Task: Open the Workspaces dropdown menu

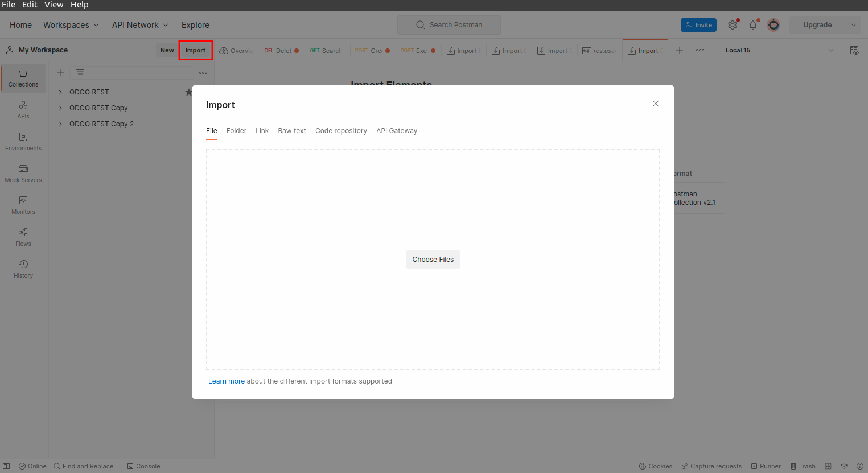Action: point(71,25)
